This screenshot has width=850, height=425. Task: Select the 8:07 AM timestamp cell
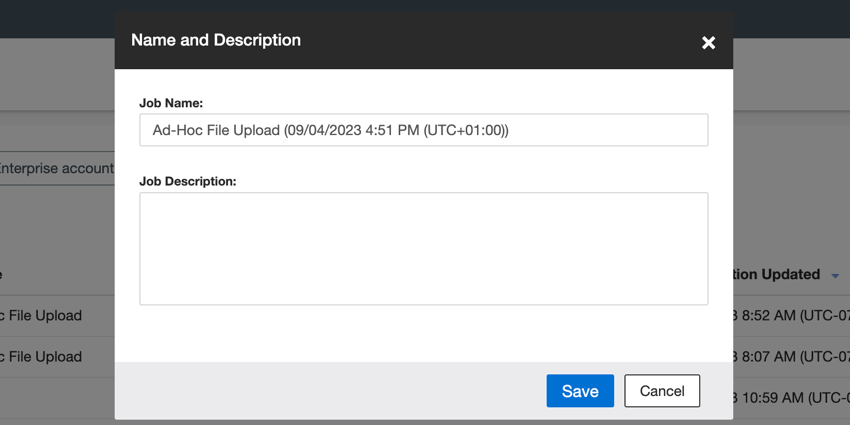(790, 356)
